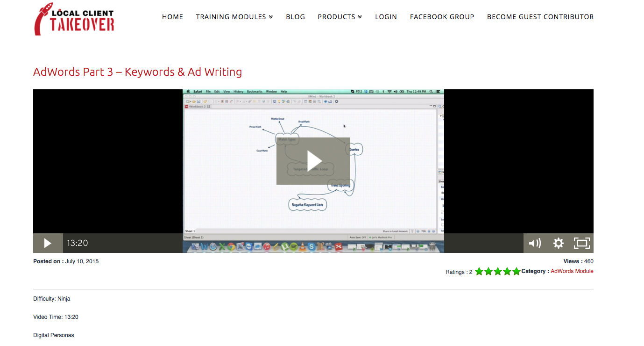Click the Local Client Takeover rocket logo
Screen dimensions: 644x346
coord(74,19)
